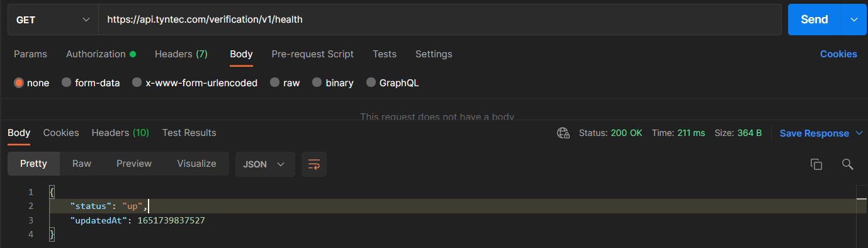Click the Send button
This screenshot has width=868, height=248.
[814, 20]
